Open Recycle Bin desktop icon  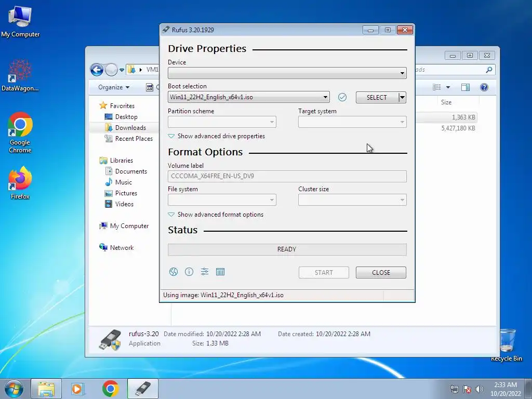[x=507, y=345]
